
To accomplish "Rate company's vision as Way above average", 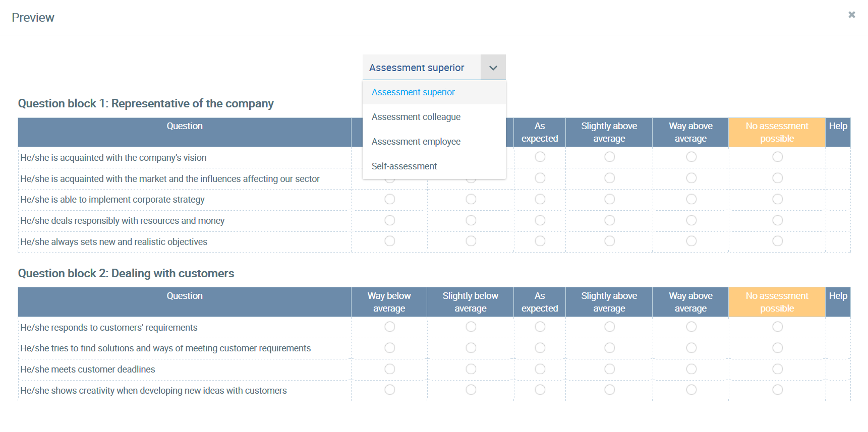I will pos(691,157).
